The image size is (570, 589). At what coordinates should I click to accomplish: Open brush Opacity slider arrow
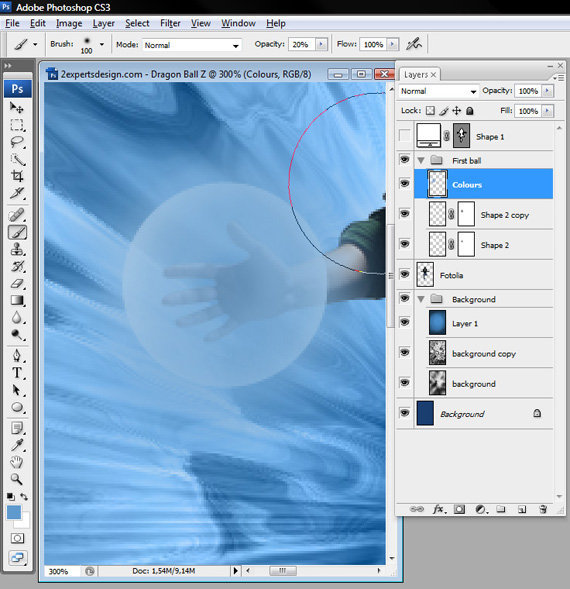click(x=321, y=44)
